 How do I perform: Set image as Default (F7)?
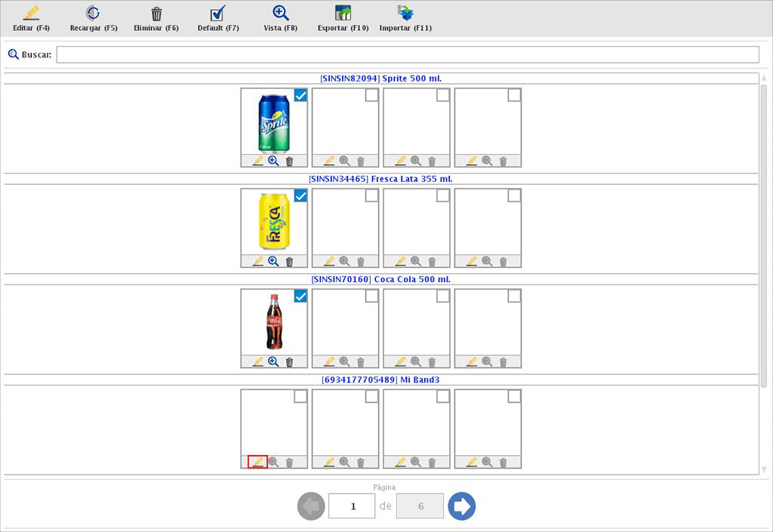click(x=218, y=14)
